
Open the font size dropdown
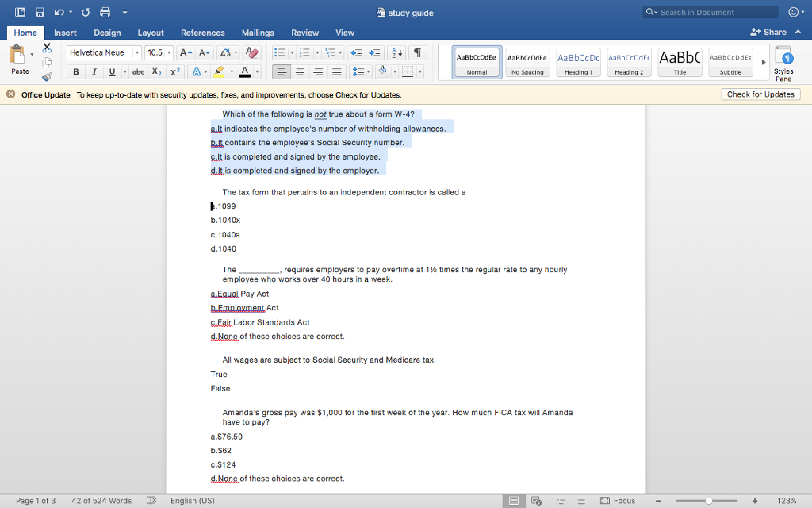(169, 52)
